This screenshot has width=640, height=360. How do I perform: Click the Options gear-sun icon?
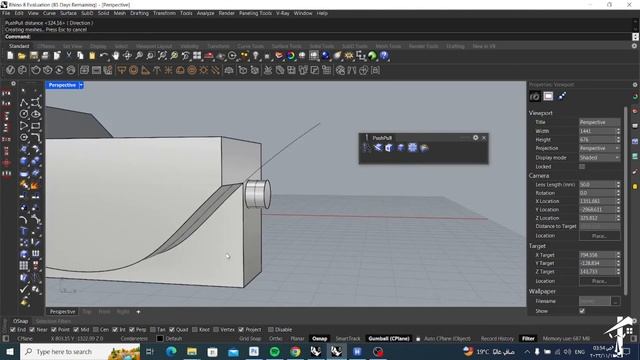tap(349, 56)
